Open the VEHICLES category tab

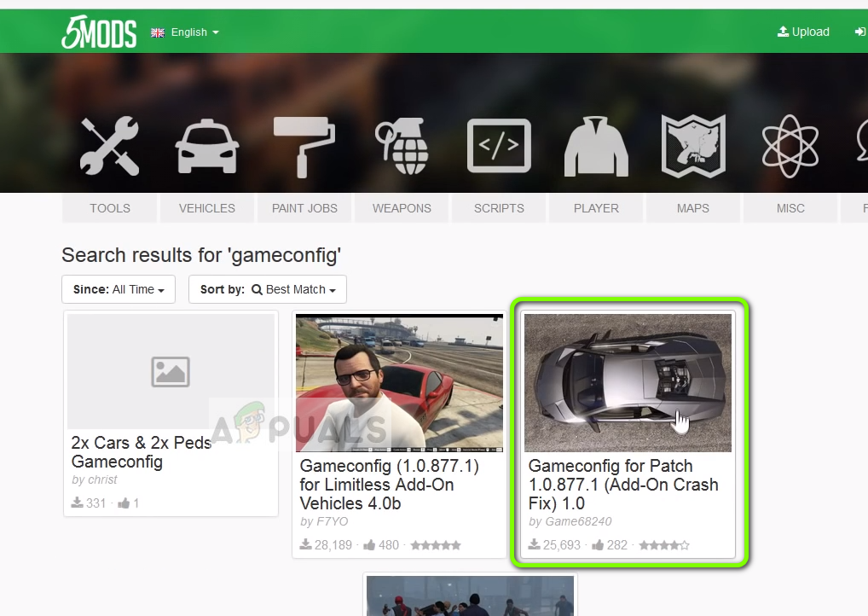(x=207, y=208)
